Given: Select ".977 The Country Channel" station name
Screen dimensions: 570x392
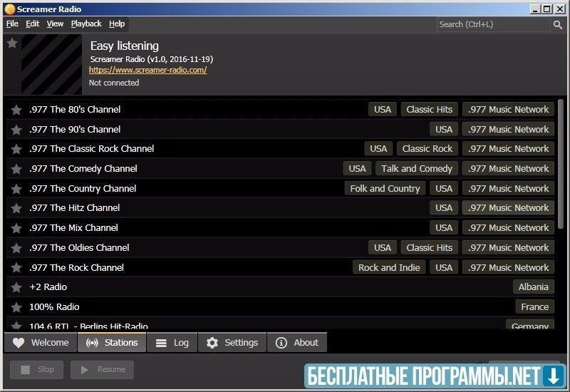Looking at the screenshot, I should point(83,189).
